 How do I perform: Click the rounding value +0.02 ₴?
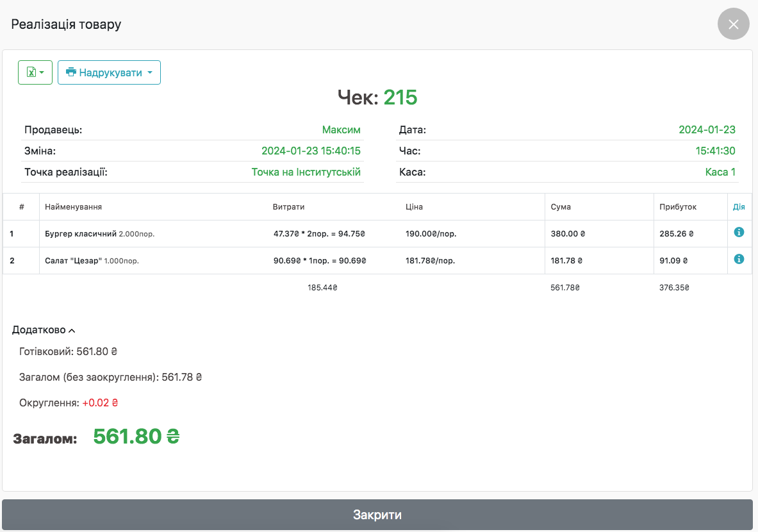(100, 403)
